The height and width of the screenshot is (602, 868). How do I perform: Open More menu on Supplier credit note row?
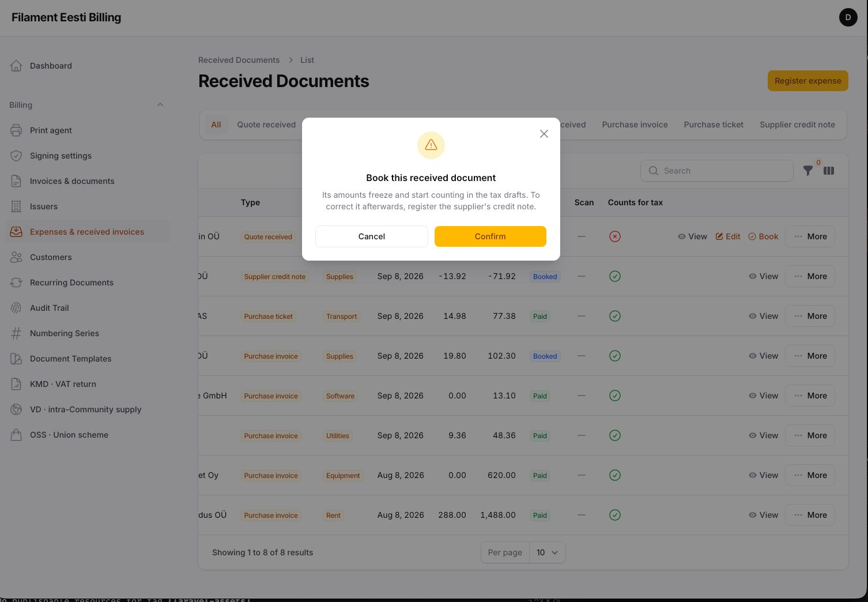[810, 276]
